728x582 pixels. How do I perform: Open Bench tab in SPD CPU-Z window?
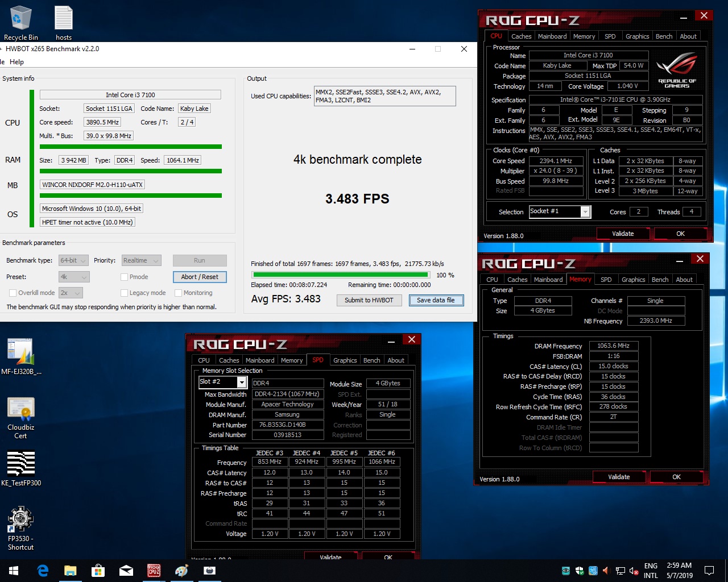coord(371,360)
